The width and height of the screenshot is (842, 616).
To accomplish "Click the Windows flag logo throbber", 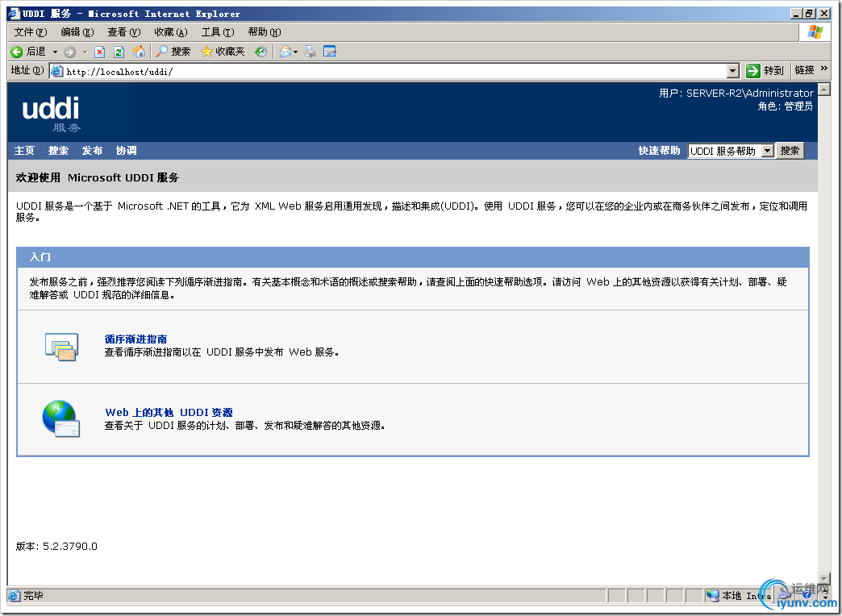I will click(x=815, y=32).
